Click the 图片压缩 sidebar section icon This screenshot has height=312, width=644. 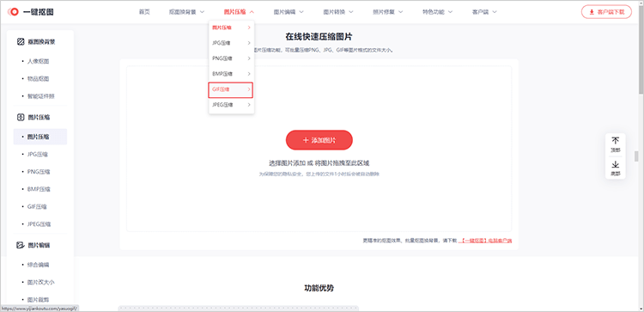(21, 117)
